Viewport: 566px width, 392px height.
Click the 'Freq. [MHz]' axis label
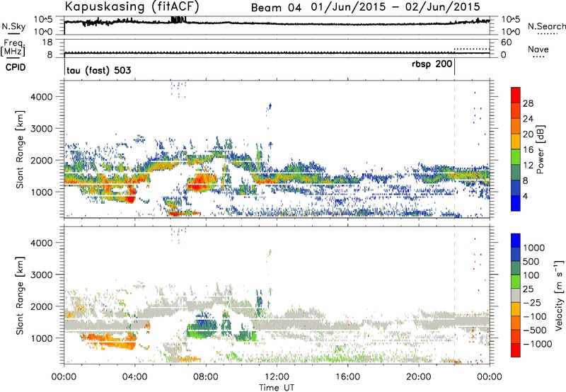point(13,48)
